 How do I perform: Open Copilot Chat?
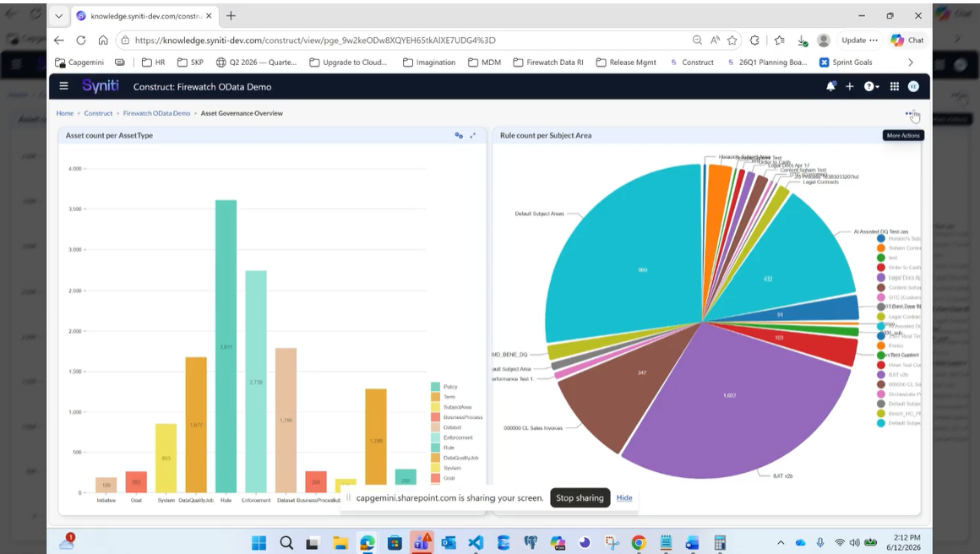(x=907, y=40)
